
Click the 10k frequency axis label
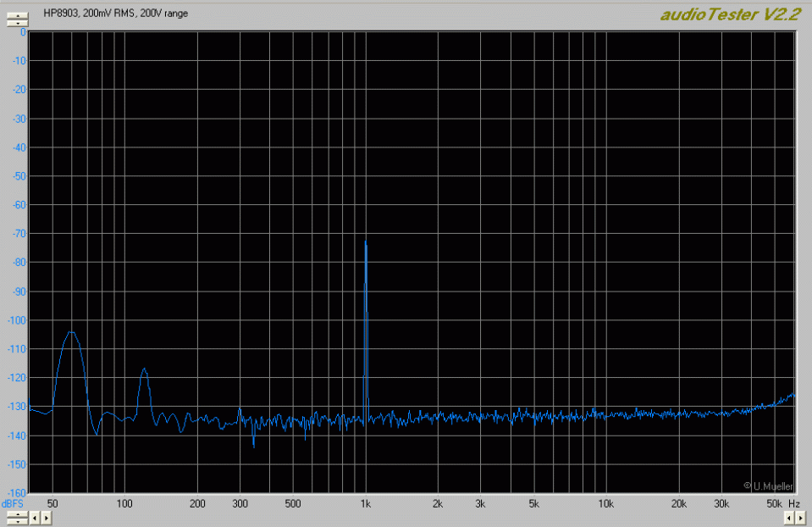tap(605, 503)
